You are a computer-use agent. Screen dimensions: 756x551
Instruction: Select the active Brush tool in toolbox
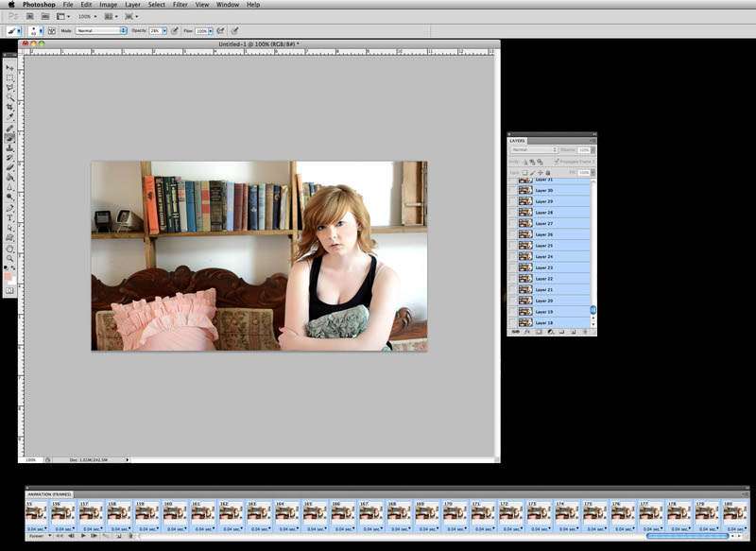tap(9, 138)
